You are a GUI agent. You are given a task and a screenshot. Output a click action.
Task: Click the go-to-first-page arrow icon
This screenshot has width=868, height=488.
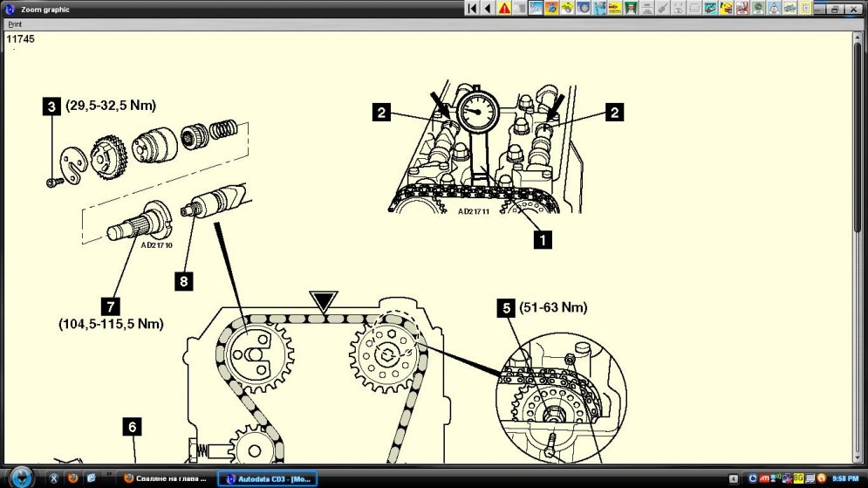pyautogui.click(x=472, y=8)
